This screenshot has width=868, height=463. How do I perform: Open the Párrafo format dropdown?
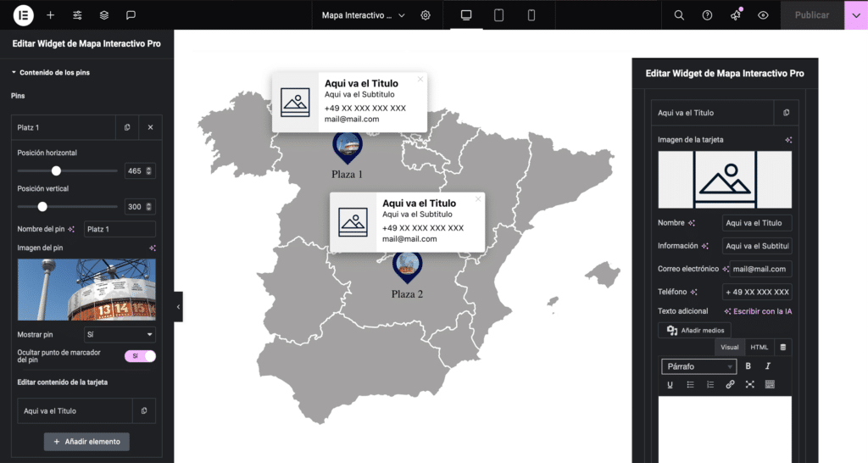coord(698,366)
